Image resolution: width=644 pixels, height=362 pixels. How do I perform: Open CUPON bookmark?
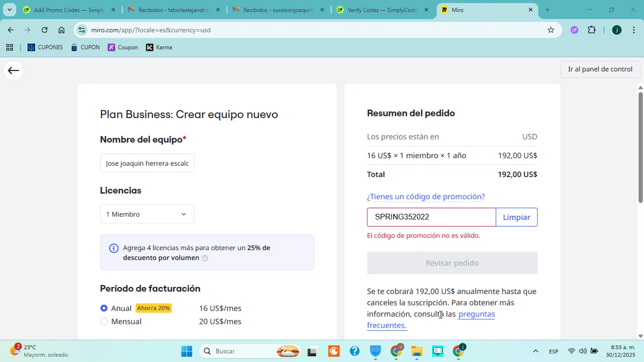coord(85,48)
